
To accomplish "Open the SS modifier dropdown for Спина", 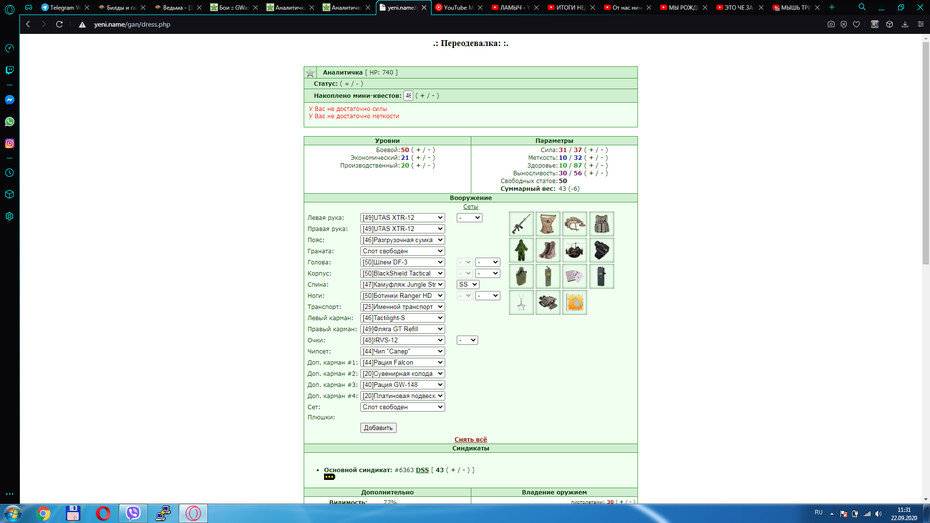I will pyautogui.click(x=467, y=285).
